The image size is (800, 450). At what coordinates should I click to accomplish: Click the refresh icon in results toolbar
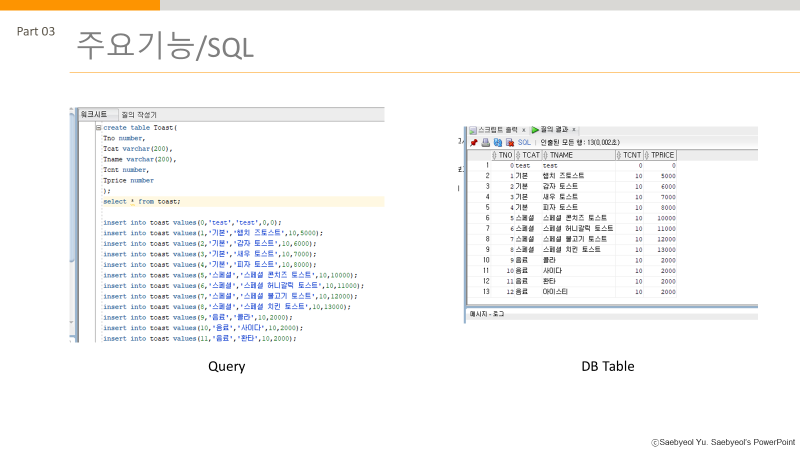497,142
